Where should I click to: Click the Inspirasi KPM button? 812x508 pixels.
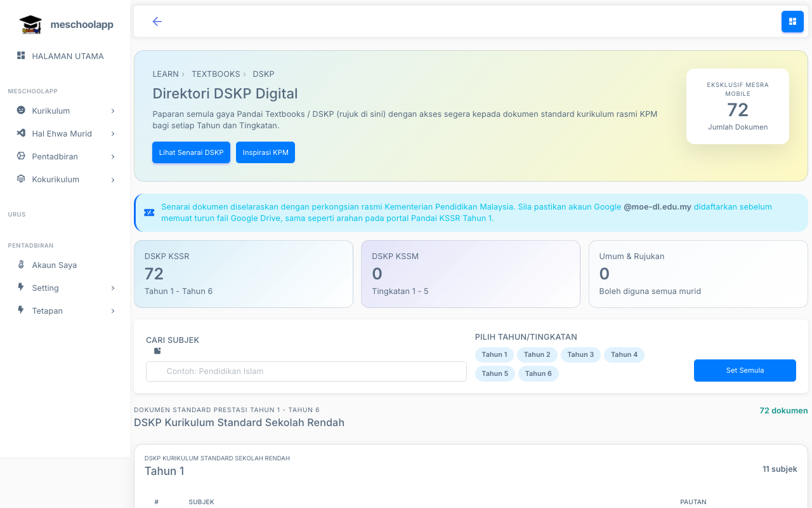[x=265, y=152]
